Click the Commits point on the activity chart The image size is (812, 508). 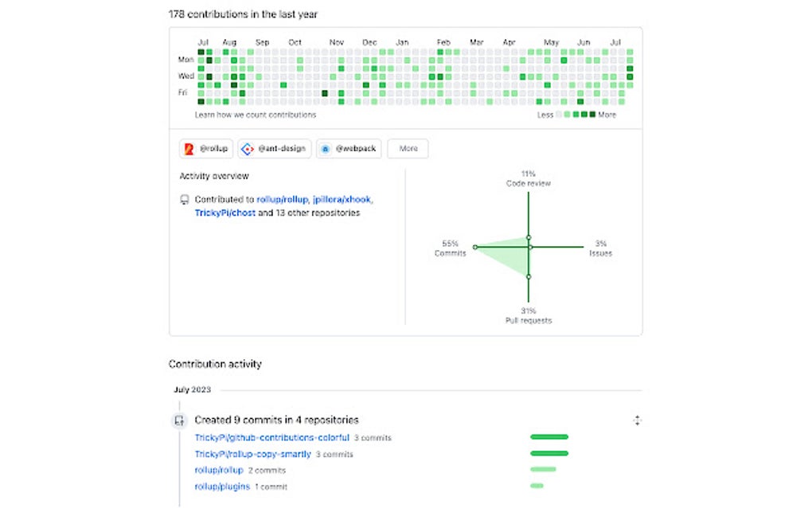point(475,247)
